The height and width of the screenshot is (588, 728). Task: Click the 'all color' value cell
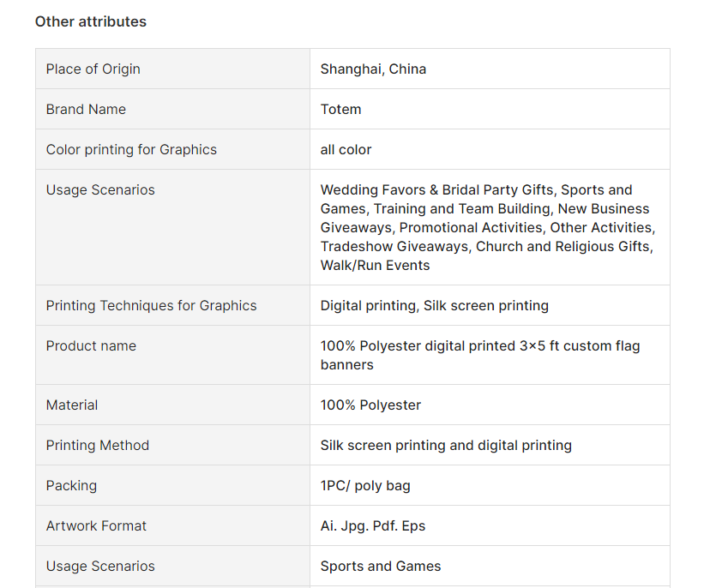(490, 149)
